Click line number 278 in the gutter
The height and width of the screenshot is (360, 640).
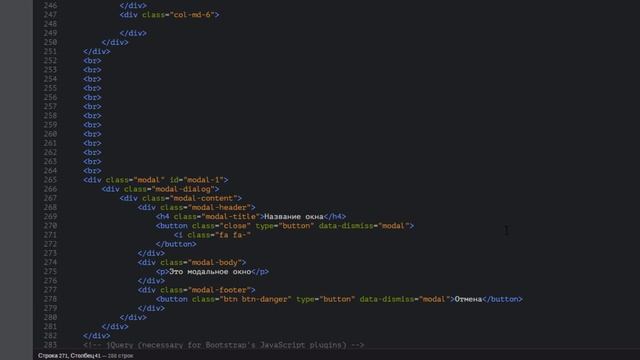[x=50, y=299]
